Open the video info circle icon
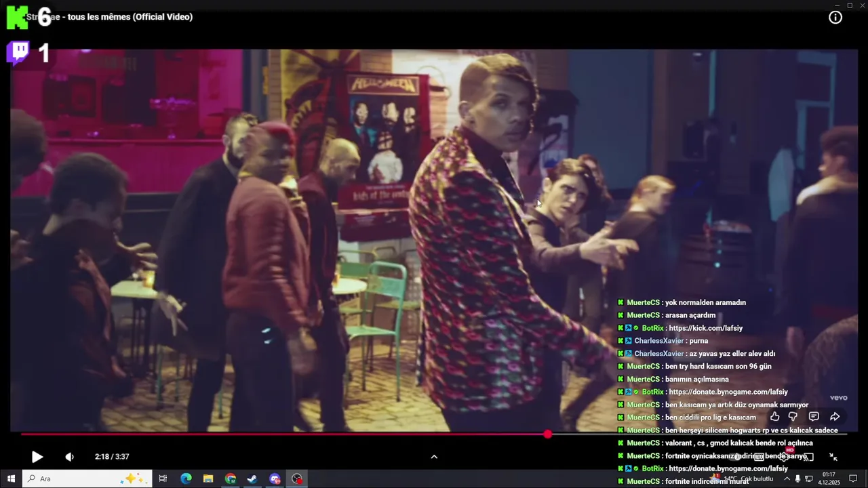The width and height of the screenshot is (868, 488). click(x=835, y=18)
